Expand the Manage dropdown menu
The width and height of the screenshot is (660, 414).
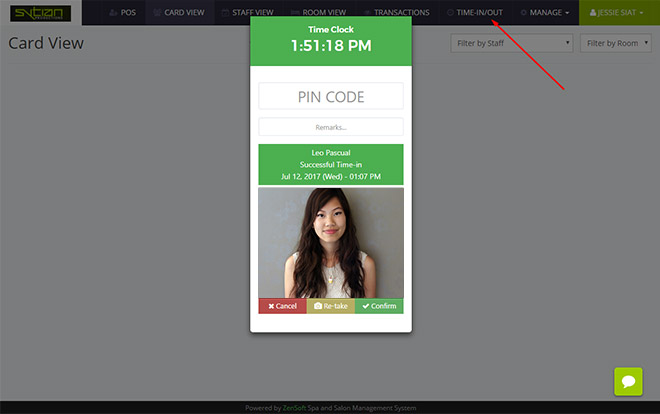[545, 13]
